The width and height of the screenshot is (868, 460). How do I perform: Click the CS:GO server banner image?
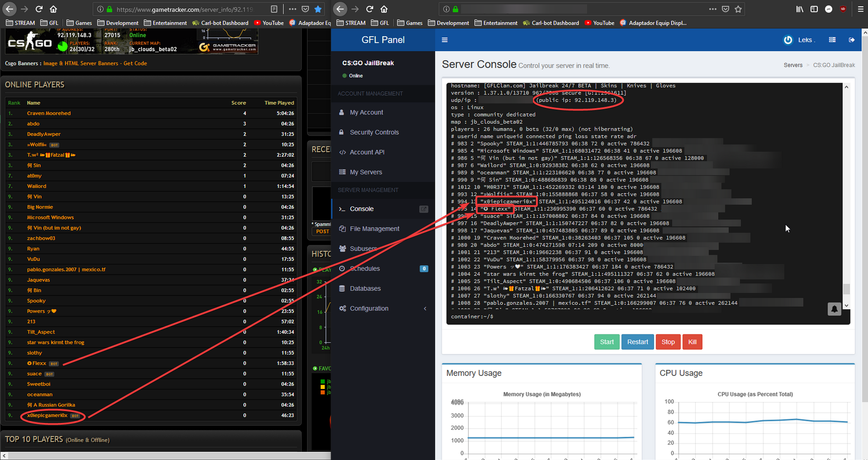pyautogui.click(x=131, y=40)
